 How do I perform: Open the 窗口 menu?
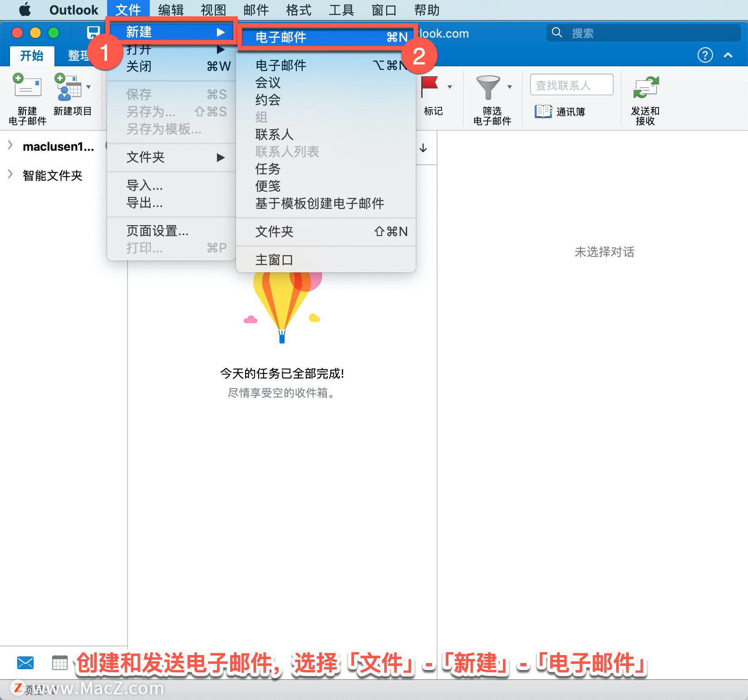pyautogui.click(x=384, y=10)
